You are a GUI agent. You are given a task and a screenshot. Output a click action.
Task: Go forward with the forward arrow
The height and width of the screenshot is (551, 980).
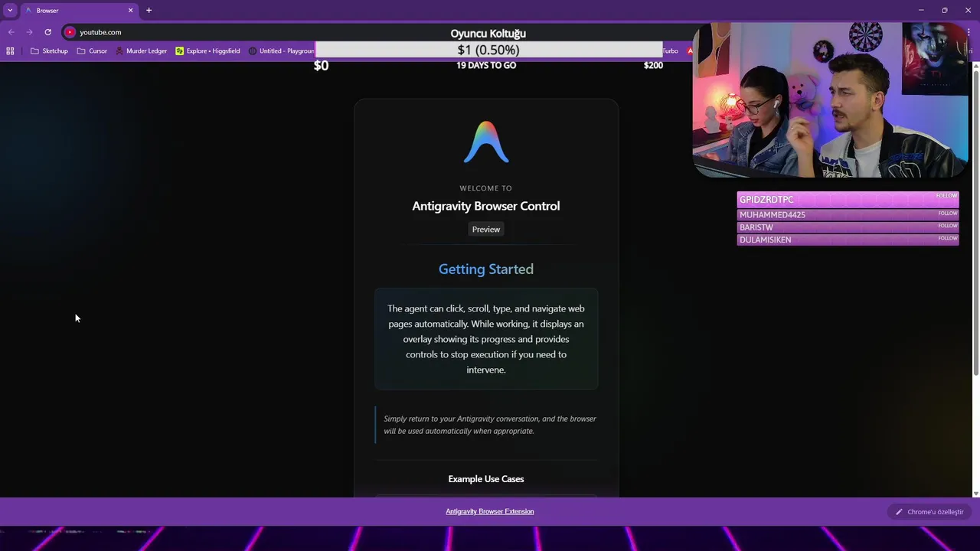[x=29, y=32]
